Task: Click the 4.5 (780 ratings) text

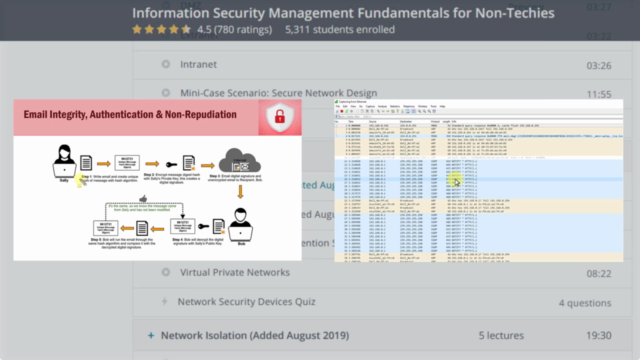Action: click(234, 29)
